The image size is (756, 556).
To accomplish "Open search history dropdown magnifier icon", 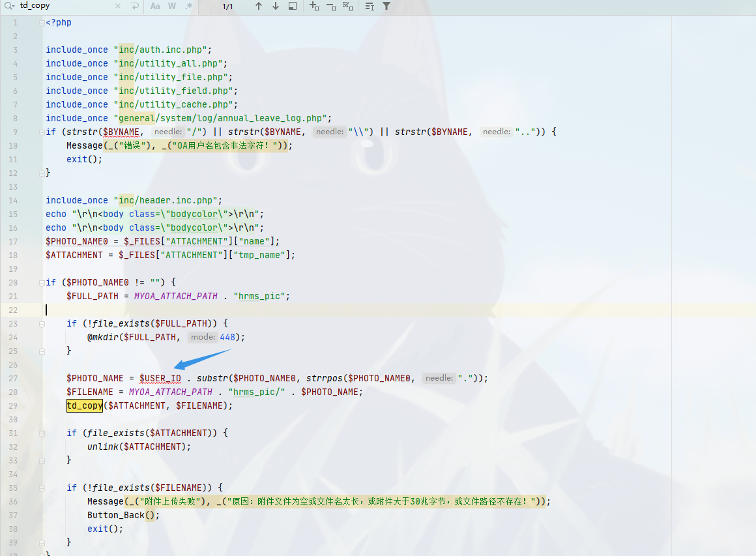I will (9, 6).
